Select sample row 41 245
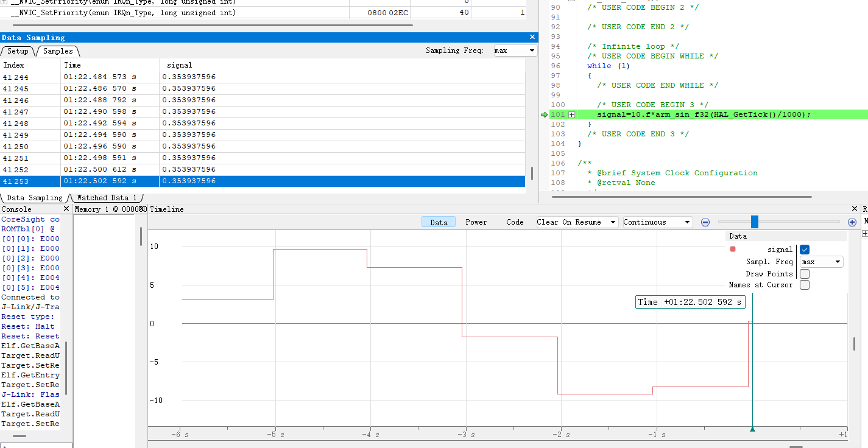 [263, 88]
